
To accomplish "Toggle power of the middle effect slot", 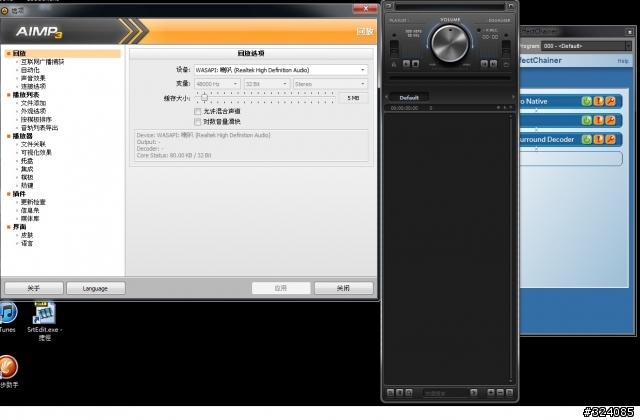I will click(x=587, y=120).
